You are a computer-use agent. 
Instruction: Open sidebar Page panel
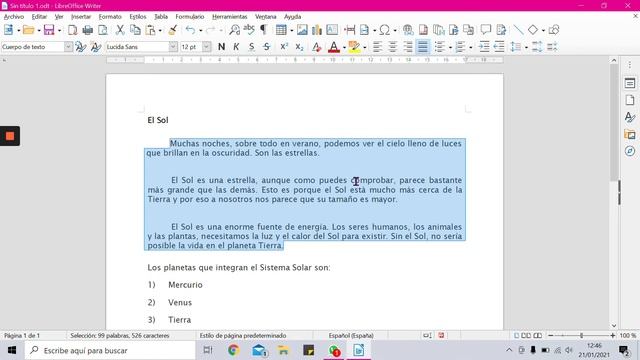[630, 100]
